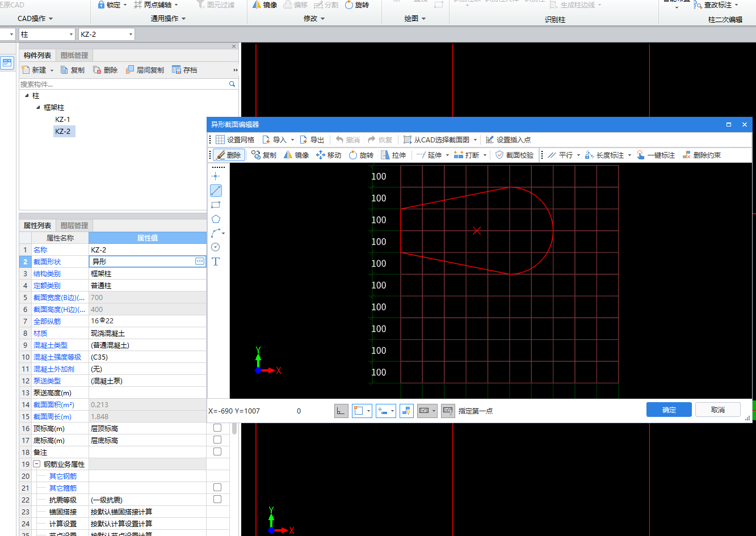
Task: Select the line drawing tool
Action: [216, 191]
